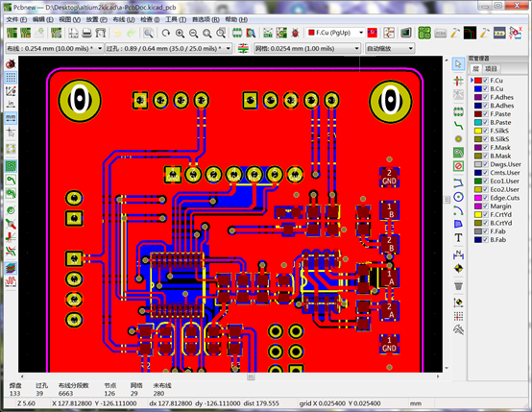Switch to the 层 tab
This screenshot has height=412, width=532.
pyautogui.click(x=475, y=69)
